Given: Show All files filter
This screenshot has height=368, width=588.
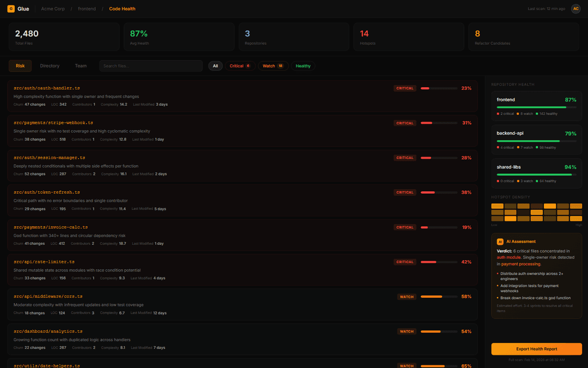Looking at the screenshot, I should pos(215,66).
